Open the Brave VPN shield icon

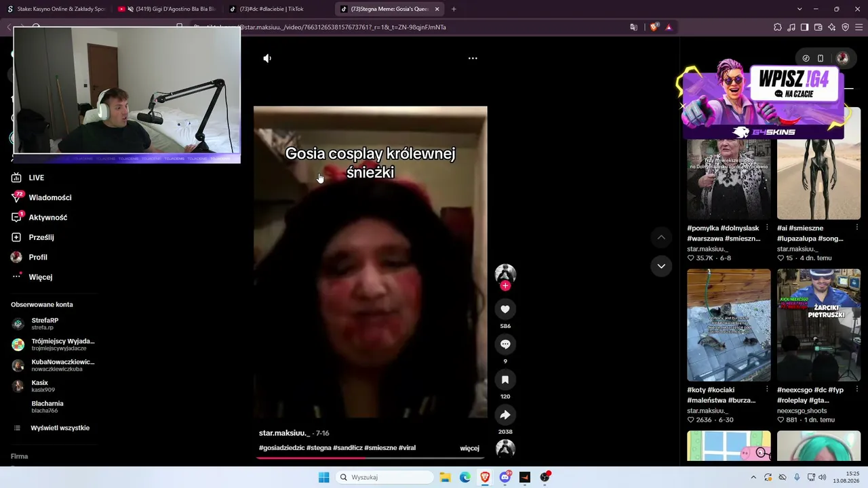click(x=846, y=27)
